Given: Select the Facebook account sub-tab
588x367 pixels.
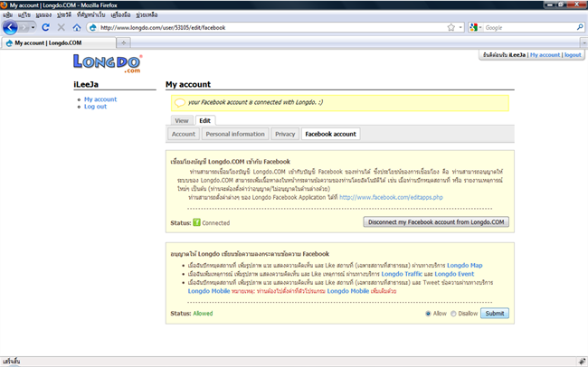Looking at the screenshot, I should pos(330,134).
